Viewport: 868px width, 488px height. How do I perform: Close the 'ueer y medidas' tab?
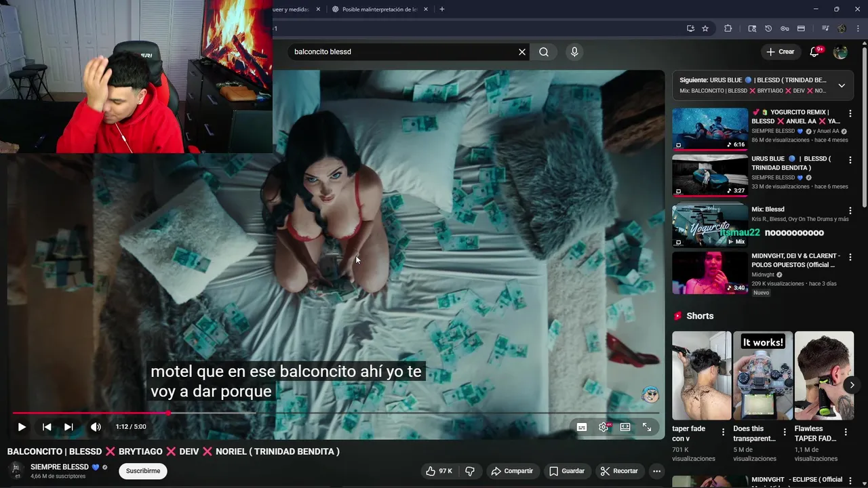pos(317,9)
